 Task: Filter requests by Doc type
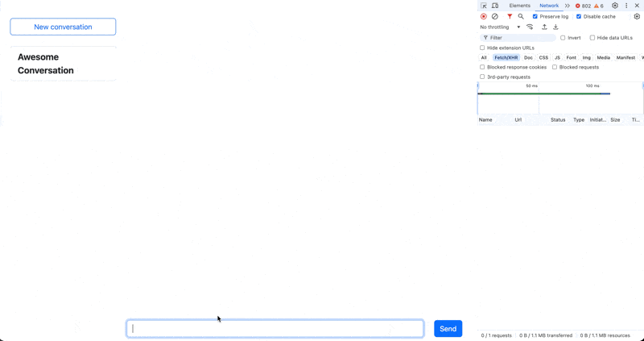[x=528, y=57]
